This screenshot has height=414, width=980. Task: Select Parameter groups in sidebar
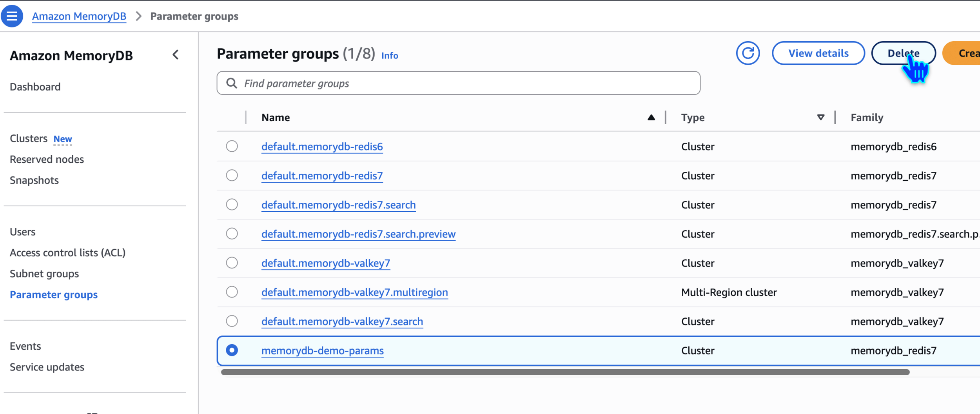[54, 295]
